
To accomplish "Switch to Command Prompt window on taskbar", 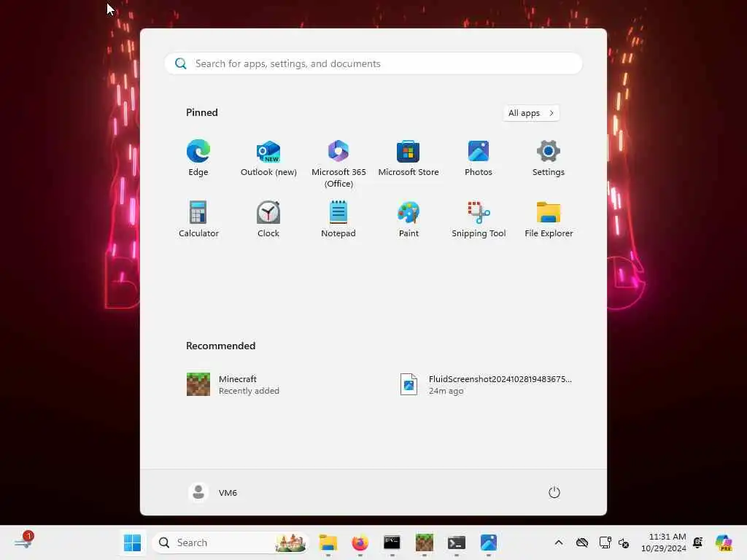I will (392, 542).
